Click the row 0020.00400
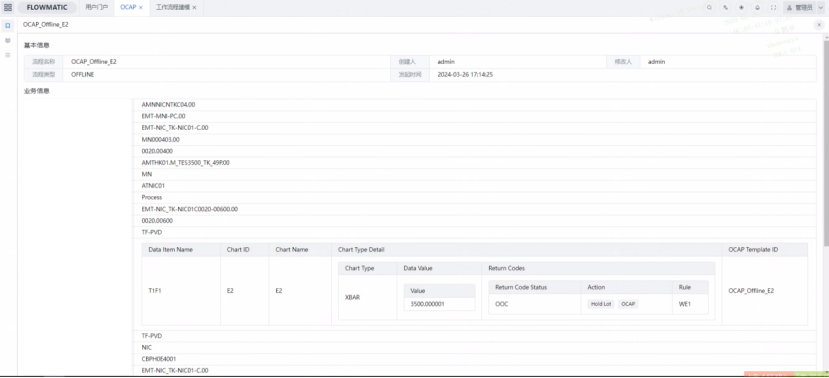829x378 pixels. click(x=474, y=151)
